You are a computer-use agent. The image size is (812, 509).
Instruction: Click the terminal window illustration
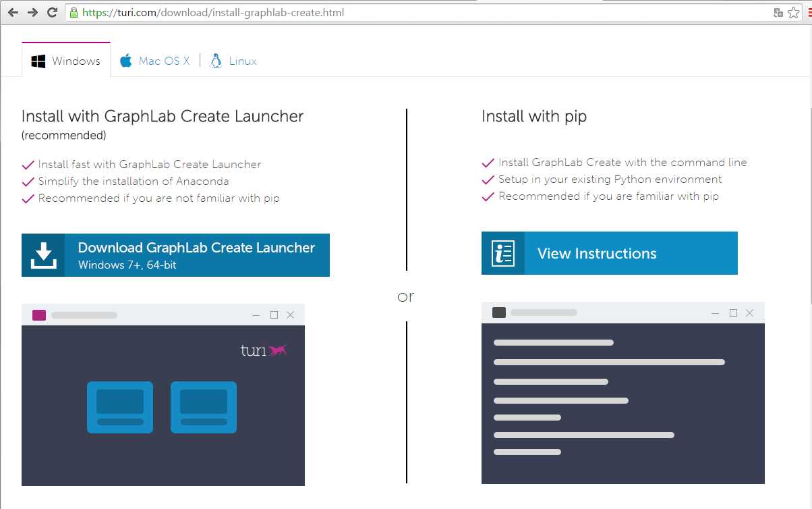(x=623, y=393)
